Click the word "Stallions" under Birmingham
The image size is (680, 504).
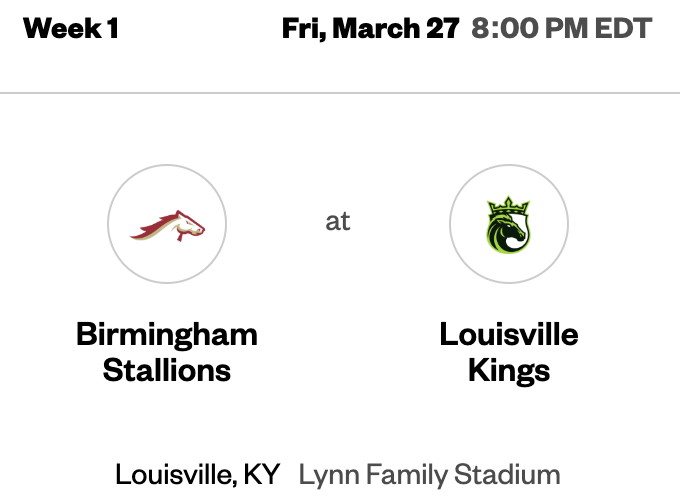pos(167,371)
